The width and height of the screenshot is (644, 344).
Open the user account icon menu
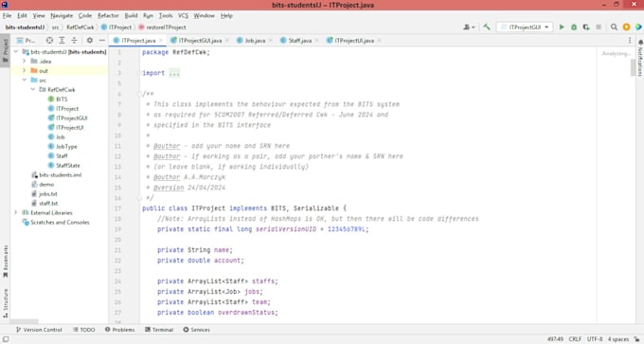469,27
